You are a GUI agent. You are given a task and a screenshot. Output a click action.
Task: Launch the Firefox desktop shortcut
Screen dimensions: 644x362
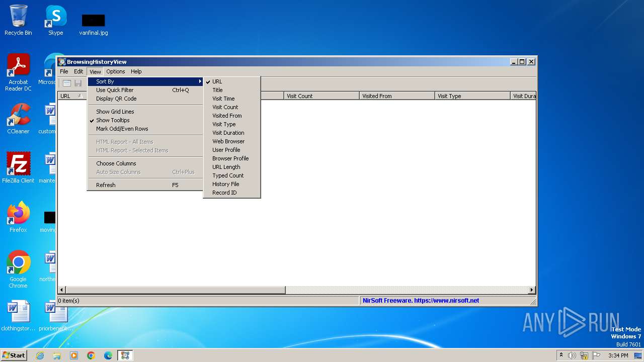coord(18,217)
